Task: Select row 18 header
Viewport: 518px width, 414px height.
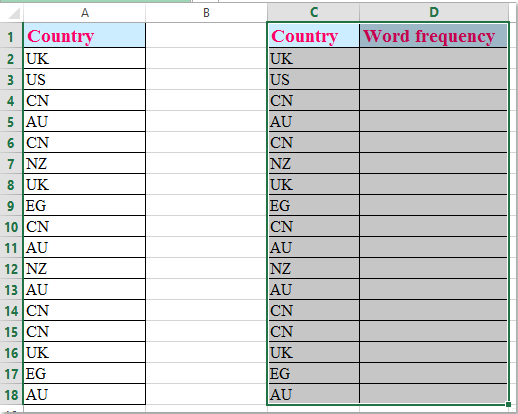Action: pyautogui.click(x=11, y=395)
